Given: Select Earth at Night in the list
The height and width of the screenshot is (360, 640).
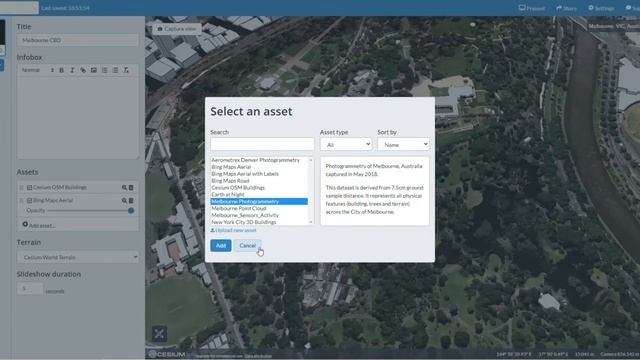Looking at the screenshot, I should pyautogui.click(x=259, y=195).
